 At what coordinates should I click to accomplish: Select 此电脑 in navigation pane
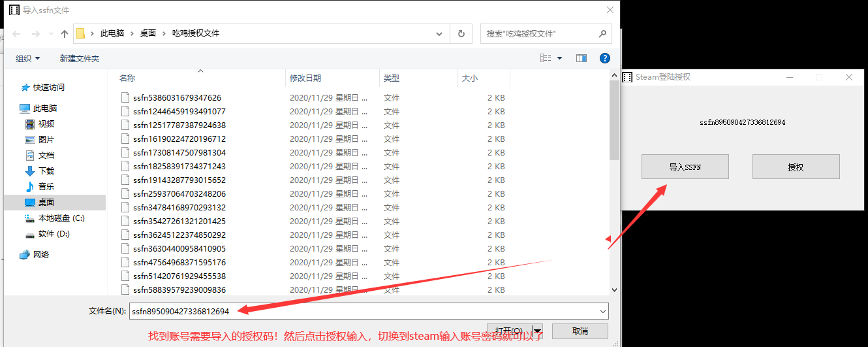(45, 108)
